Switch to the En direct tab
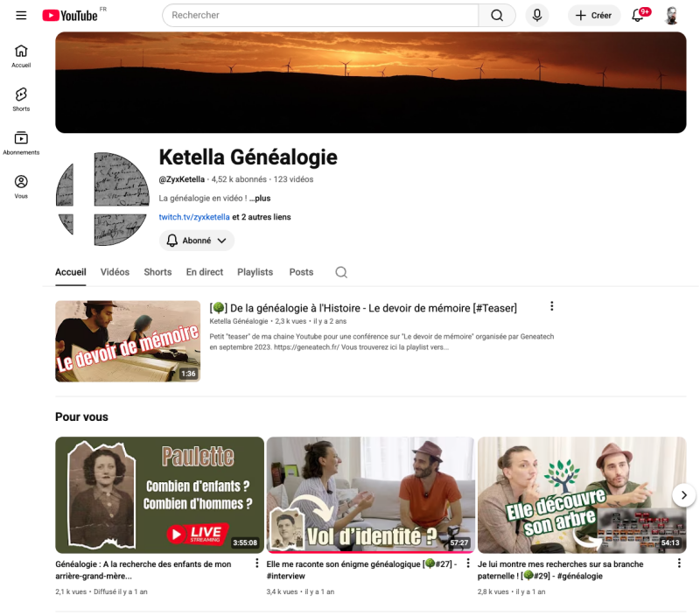Image resolution: width=700 pixels, height=616 pixels. tap(205, 272)
